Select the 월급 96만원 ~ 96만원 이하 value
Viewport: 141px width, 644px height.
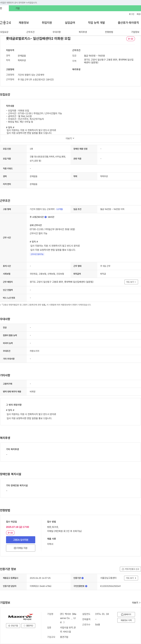click(112, 209)
